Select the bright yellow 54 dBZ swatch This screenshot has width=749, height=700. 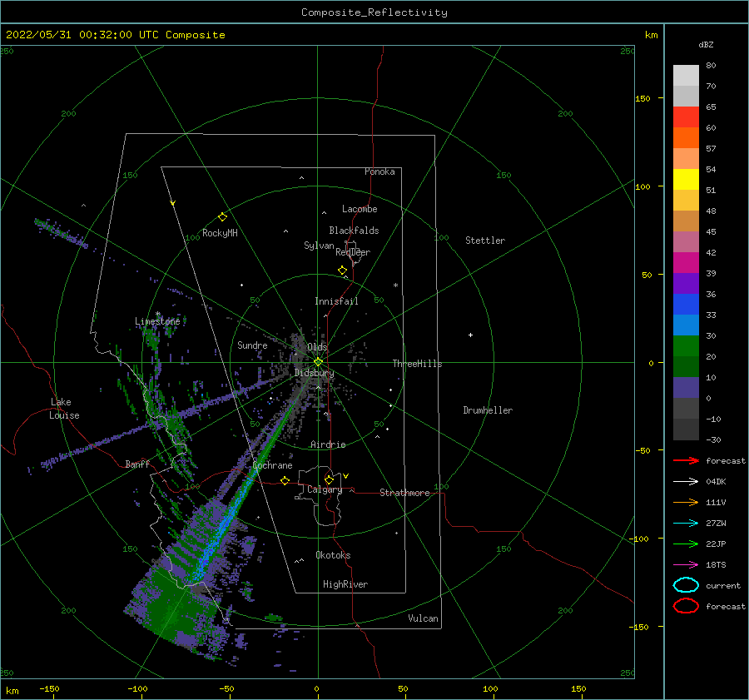coord(686,179)
